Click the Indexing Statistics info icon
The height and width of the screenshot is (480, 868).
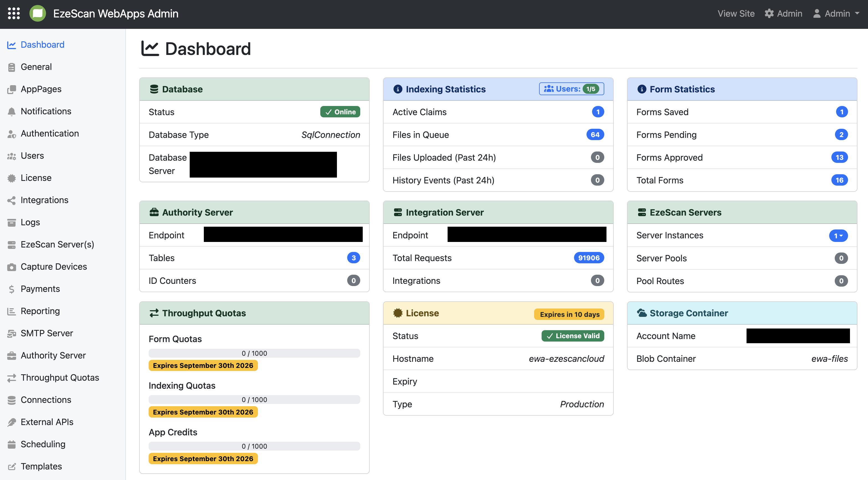(x=398, y=89)
